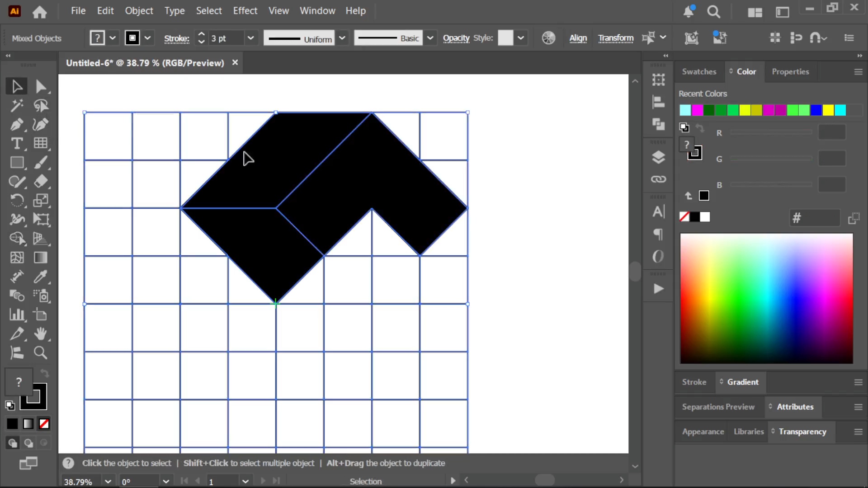This screenshot has width=868, height=488.
Task: Expand the graphic Style dropdown
Action: [x=521, y=38]
